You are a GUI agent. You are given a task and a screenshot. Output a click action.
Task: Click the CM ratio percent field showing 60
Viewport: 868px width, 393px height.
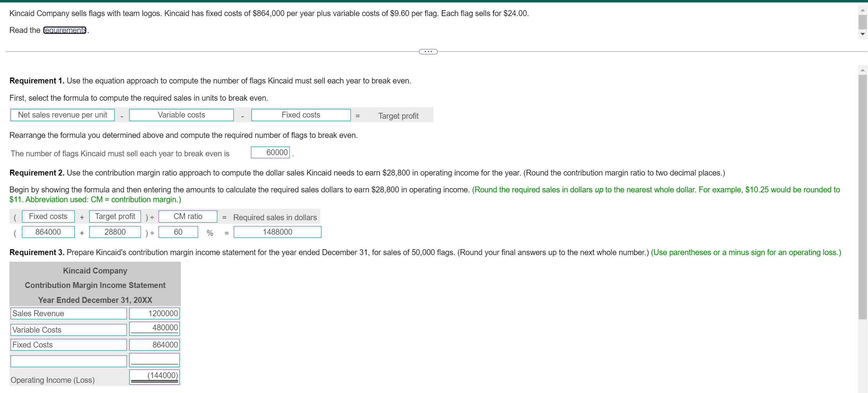pyautogui.click(x=178, y=232)
